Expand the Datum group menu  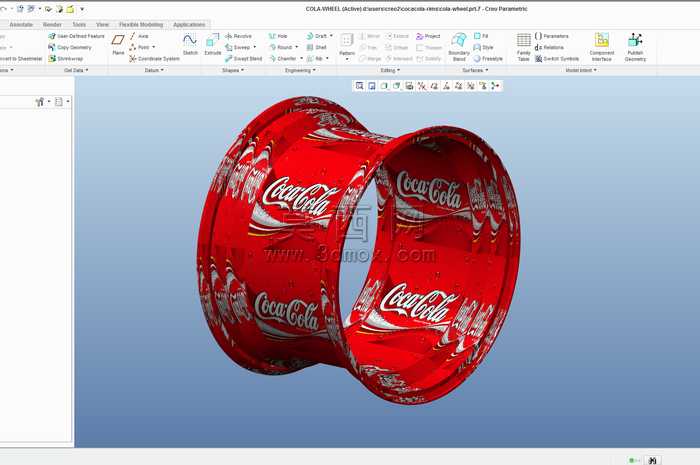(x=154, y=70)
